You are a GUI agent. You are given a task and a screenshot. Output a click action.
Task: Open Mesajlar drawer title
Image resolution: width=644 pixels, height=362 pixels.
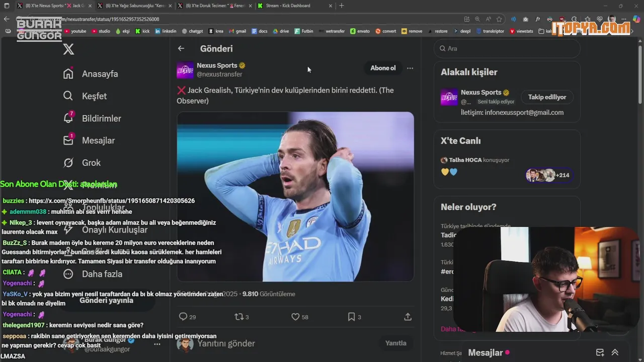[x=486, y=353]
